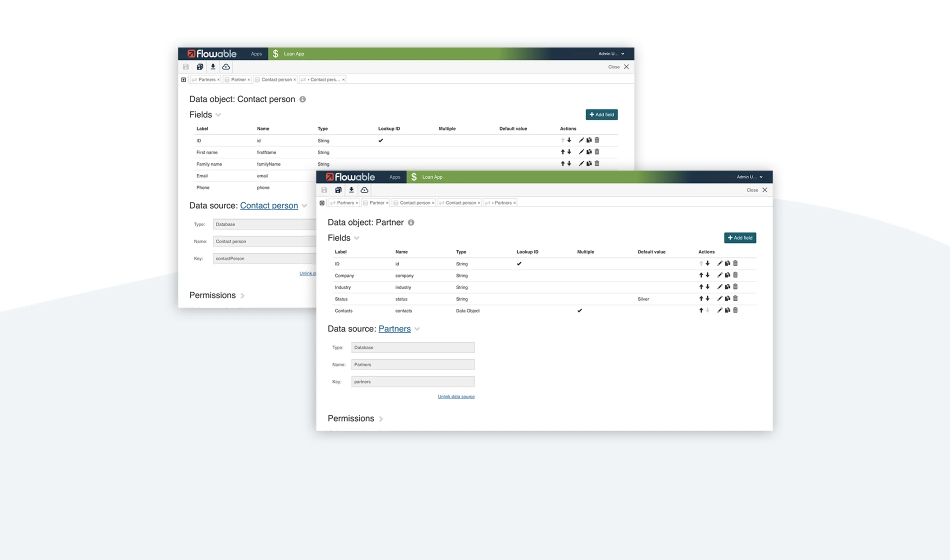Click Close in front window toolbar
Viewport: 950px width, 560px height.
coord(757,190)
